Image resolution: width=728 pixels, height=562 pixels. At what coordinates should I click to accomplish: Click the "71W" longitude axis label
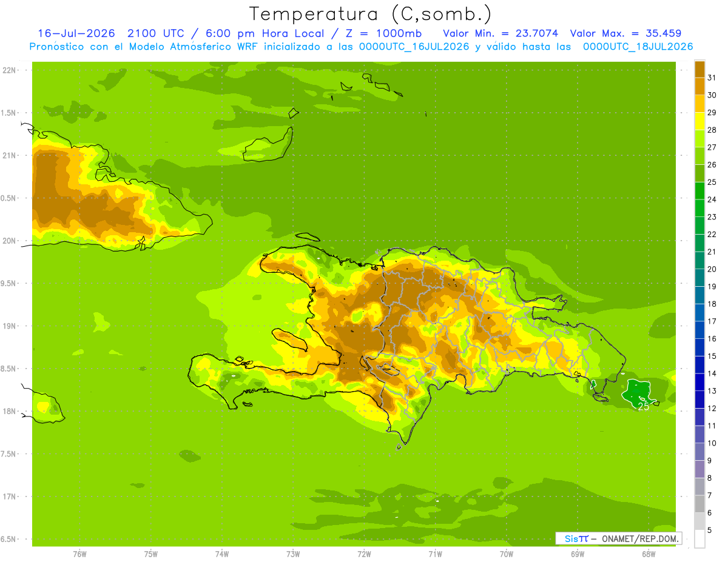click(435, 554)
